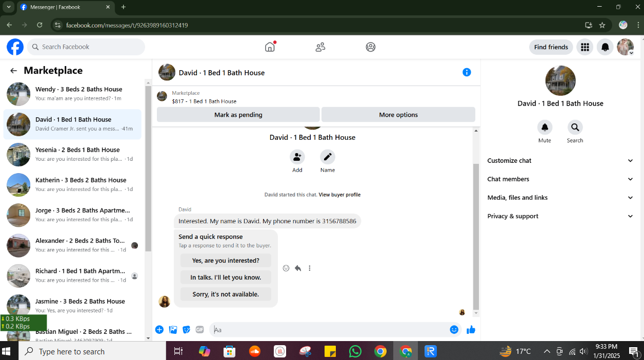
Task: Click the Windows taskbar search box
Action: (x=92, y=351)
